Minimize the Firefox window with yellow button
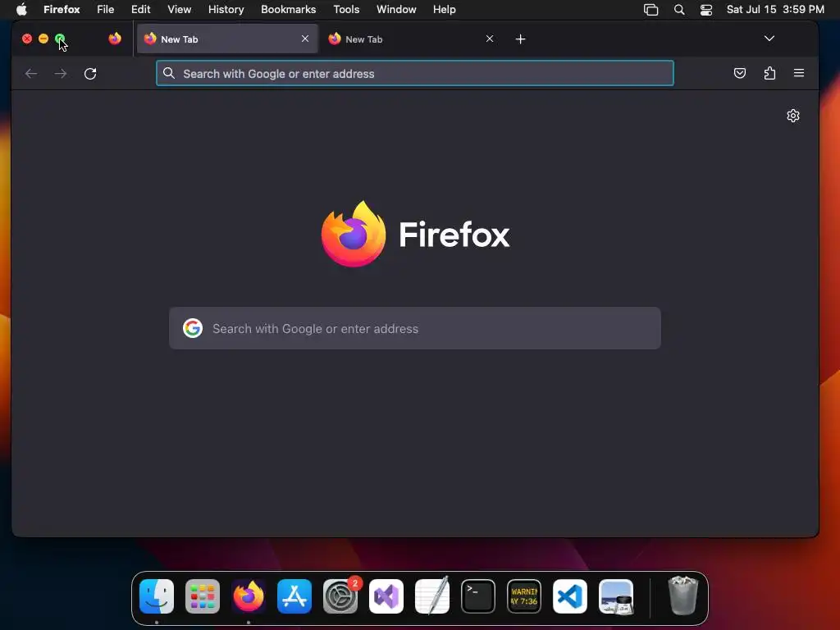 coord(43,39)
